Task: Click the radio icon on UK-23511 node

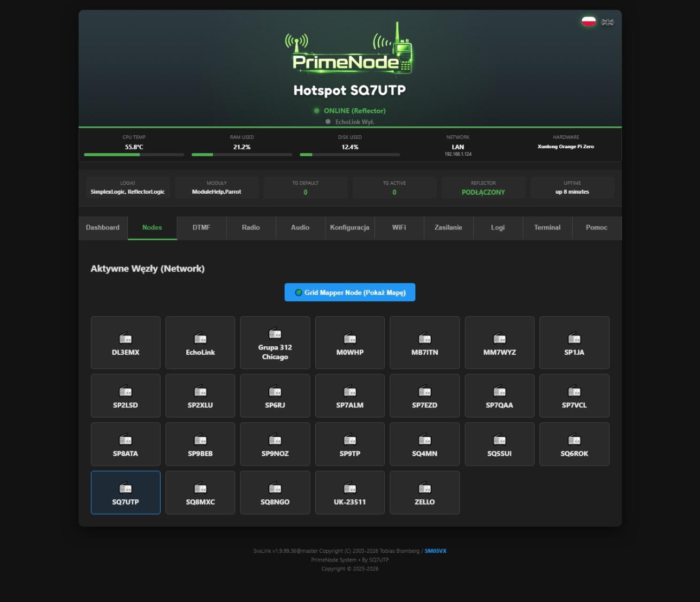Action: (350, 488)
